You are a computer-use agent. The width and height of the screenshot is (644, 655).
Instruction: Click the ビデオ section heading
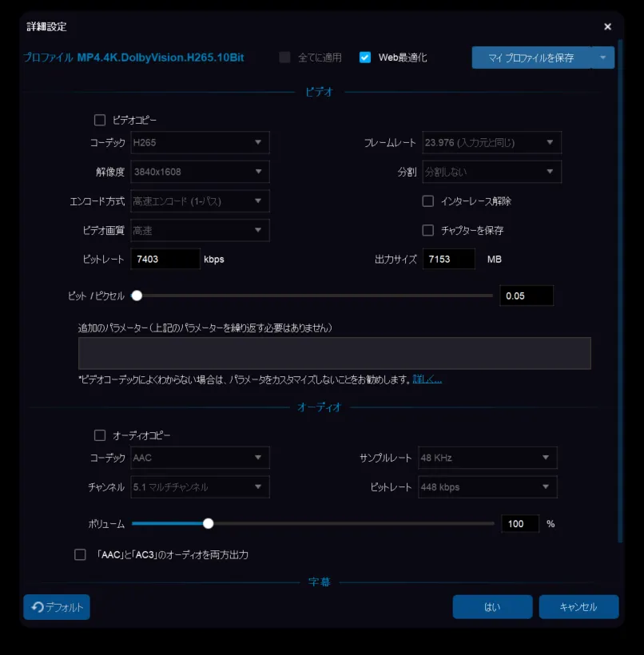(320, 92)
